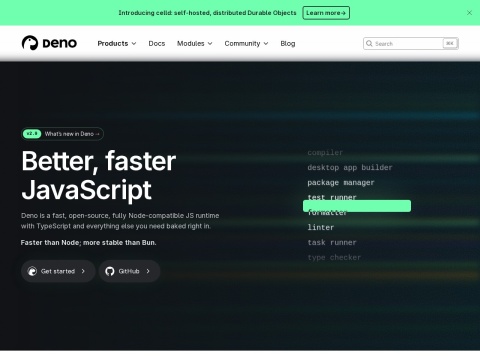
Task: Open the Community menu
Action: 246,44
